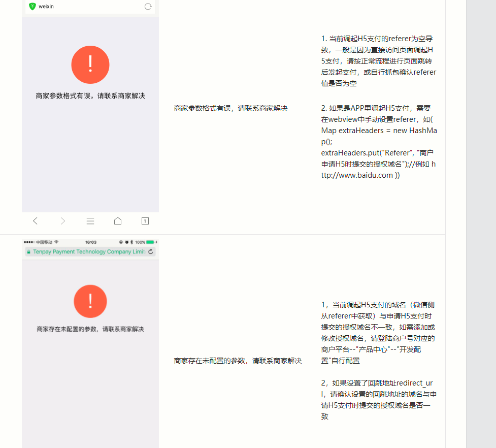Click the upper phone error screenshot image
The height and width of the screenshot is (448, 496).
pos(90,115)
